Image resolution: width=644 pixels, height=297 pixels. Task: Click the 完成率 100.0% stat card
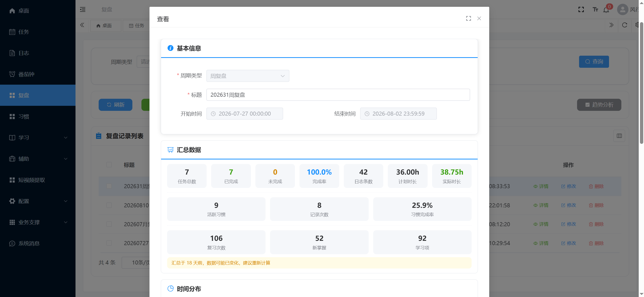[x=319, y=176]
